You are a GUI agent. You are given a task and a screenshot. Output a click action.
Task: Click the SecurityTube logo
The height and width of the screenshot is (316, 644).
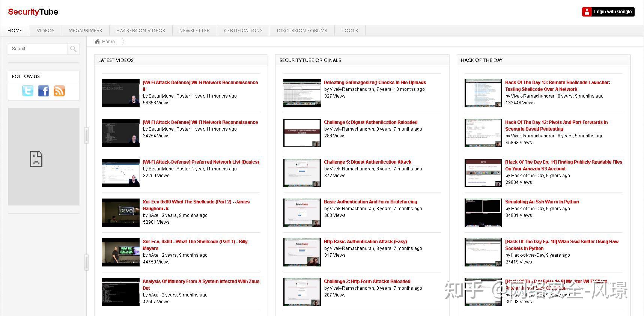click(x=33, y=12)
